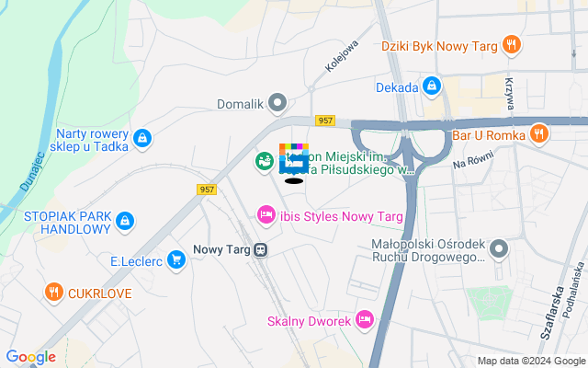Click the green stadium marker icon

(x=265, y=162)
